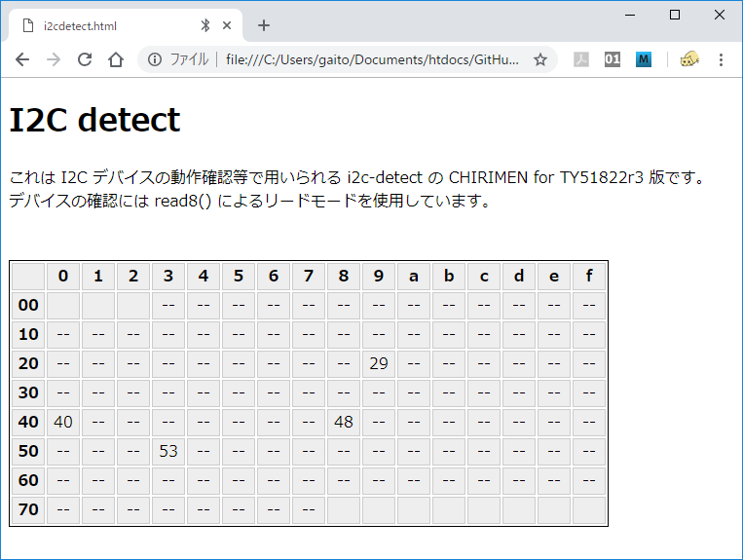Go to the browser home page

[x=116, y=59]
